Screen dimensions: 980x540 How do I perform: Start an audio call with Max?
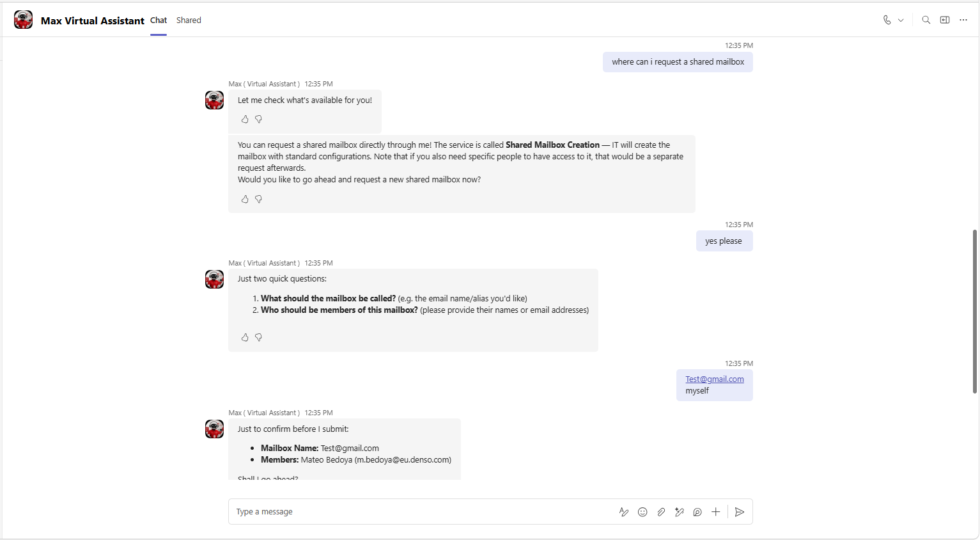(x=887, y=20)
